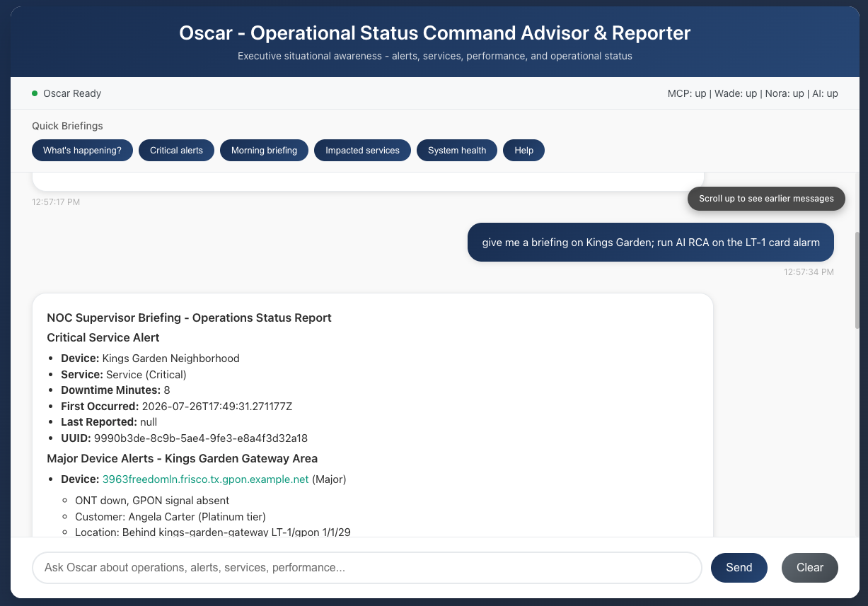Click the Oscar Ready status text

(x=72, y=93)
